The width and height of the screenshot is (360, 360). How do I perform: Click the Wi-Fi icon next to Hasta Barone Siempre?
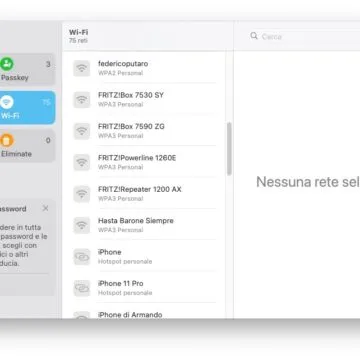(x=82, y=225)
